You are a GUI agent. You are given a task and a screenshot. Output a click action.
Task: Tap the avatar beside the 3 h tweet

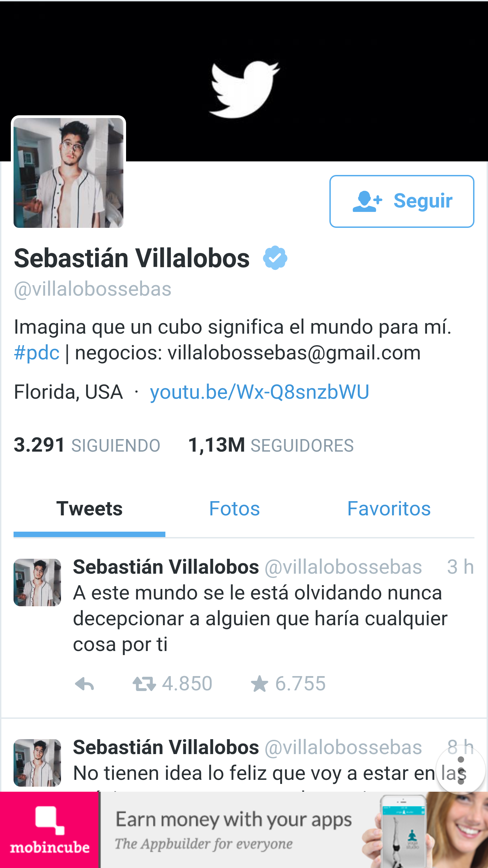click(x=37, y=583)
